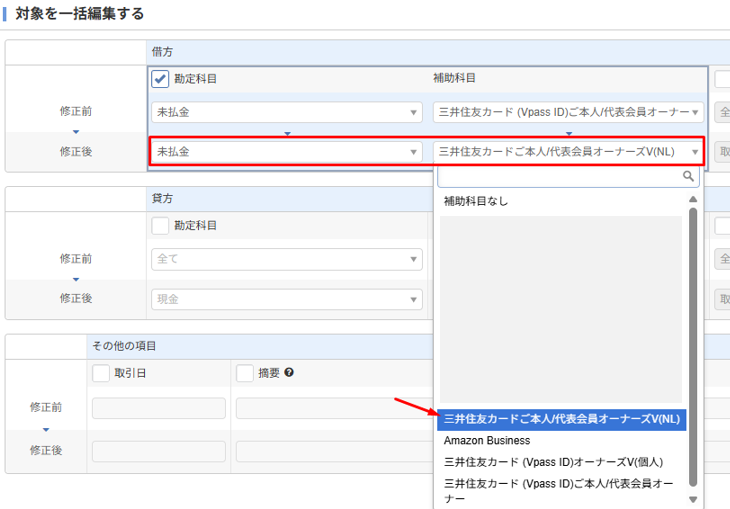
Task: Pick 三井住友カード (Vpass ID)オーナーズV(個人) option
Action: point(553,462)
